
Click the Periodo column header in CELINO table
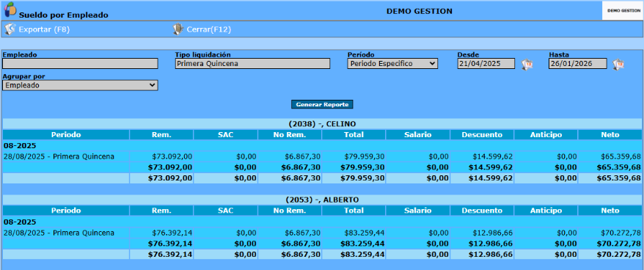(66, 135)
